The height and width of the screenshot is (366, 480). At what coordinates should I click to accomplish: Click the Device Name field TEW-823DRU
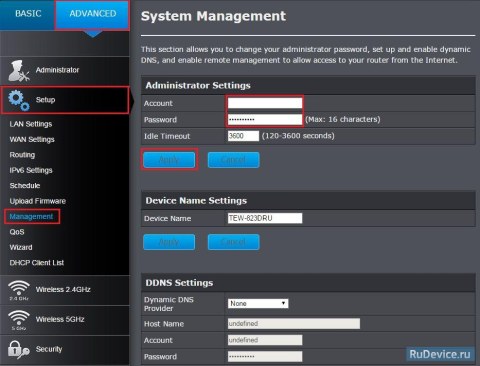tap(265, 218)
